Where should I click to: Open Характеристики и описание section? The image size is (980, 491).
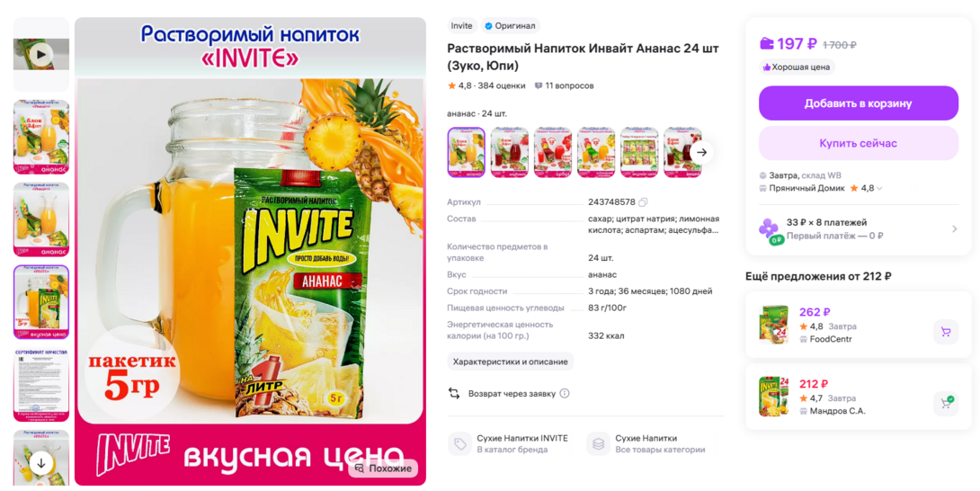(x=510, y=362)
